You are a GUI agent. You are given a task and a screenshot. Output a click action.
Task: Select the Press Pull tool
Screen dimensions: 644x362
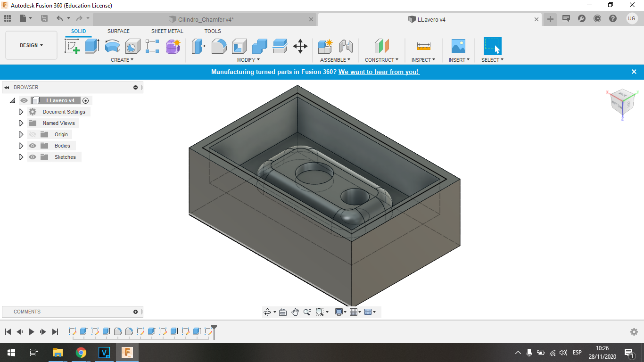pos(198,46)
